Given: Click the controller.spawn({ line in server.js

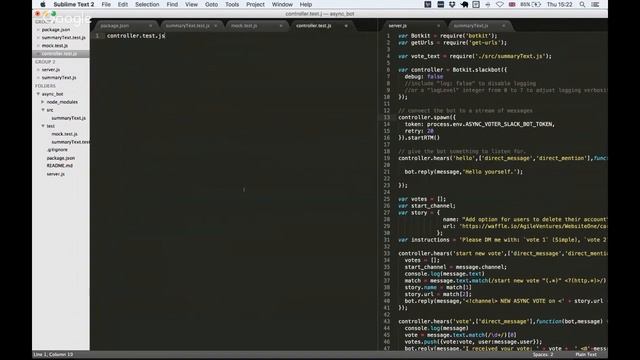Looking at the screenshot, I should pyautogui.click(x=427, y=118).
